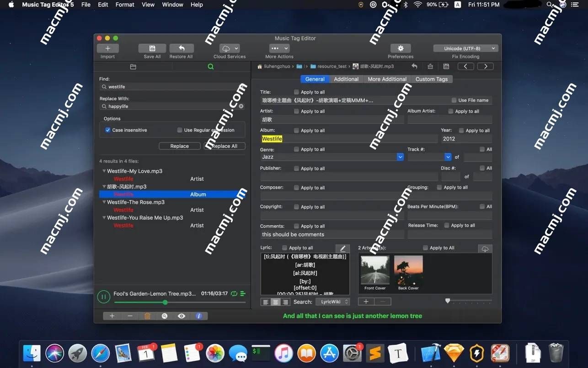Switch to the folder browser icon in sidebar
Screen dimensions: 588x368
point(133,67)
